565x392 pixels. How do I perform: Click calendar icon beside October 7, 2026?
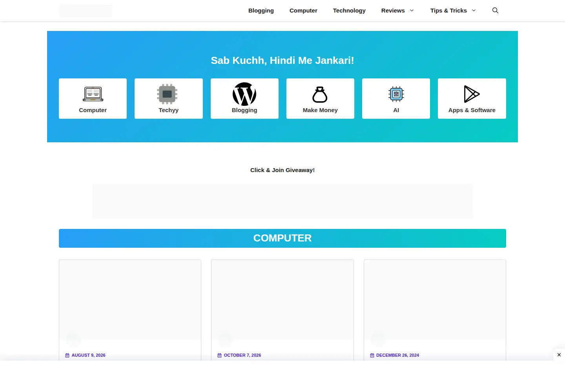[x=220, y=356]
